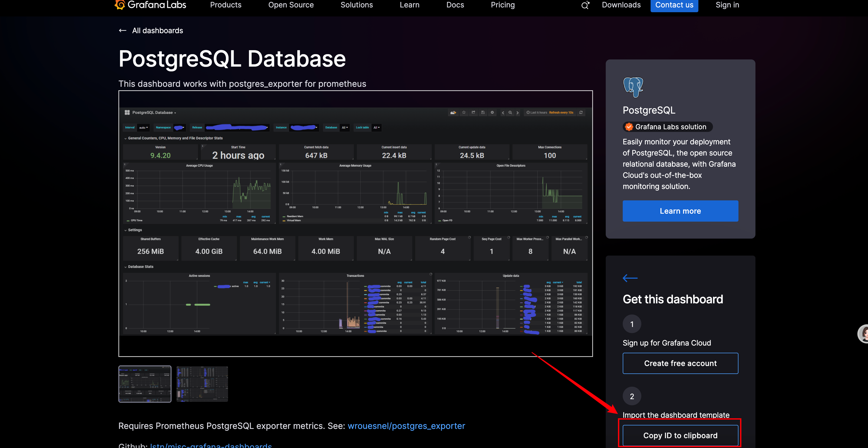
Task: Click the Contact us button
Action: [674, 5]
